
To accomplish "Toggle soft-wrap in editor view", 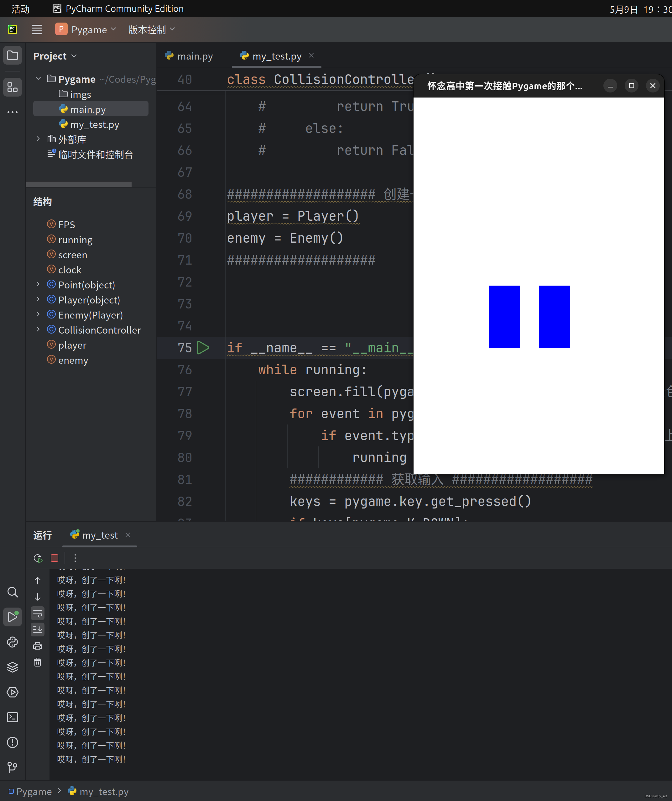I will [x=39, y=614].
